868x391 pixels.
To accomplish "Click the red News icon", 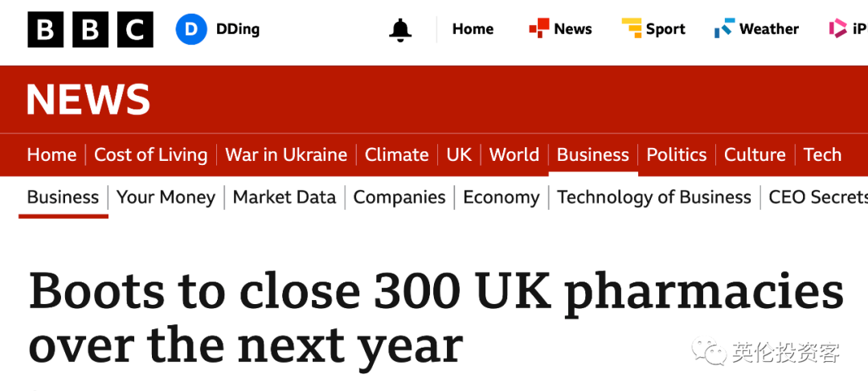I will 538,29.
